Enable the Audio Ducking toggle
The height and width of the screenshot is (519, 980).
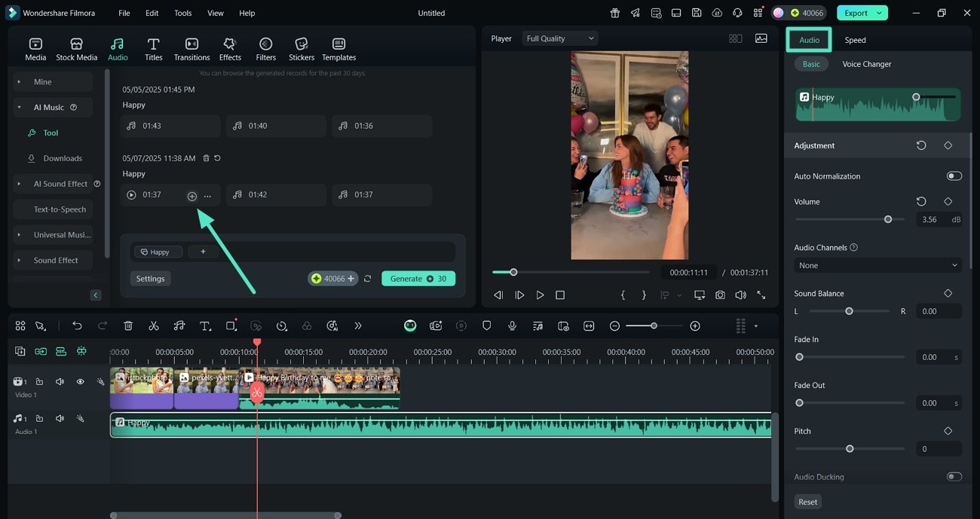[954, 477]
